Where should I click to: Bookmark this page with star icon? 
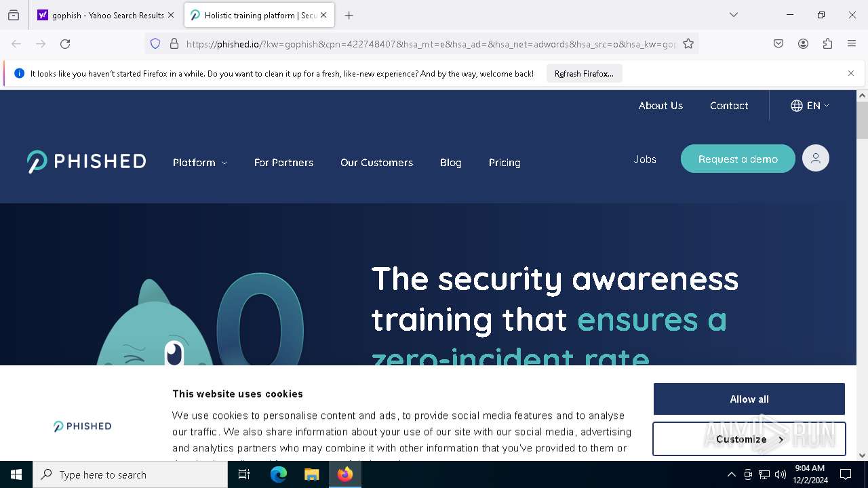tap(688, 43)
